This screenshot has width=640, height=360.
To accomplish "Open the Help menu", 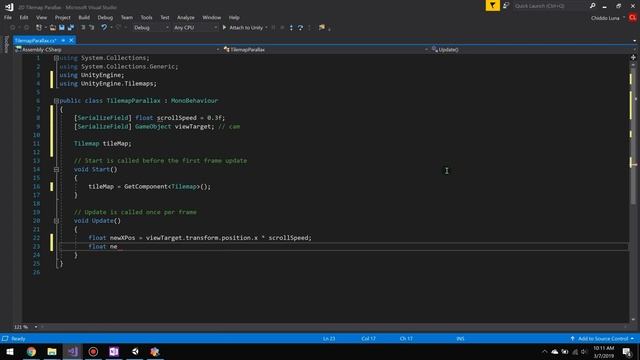I will pos(234,18).
